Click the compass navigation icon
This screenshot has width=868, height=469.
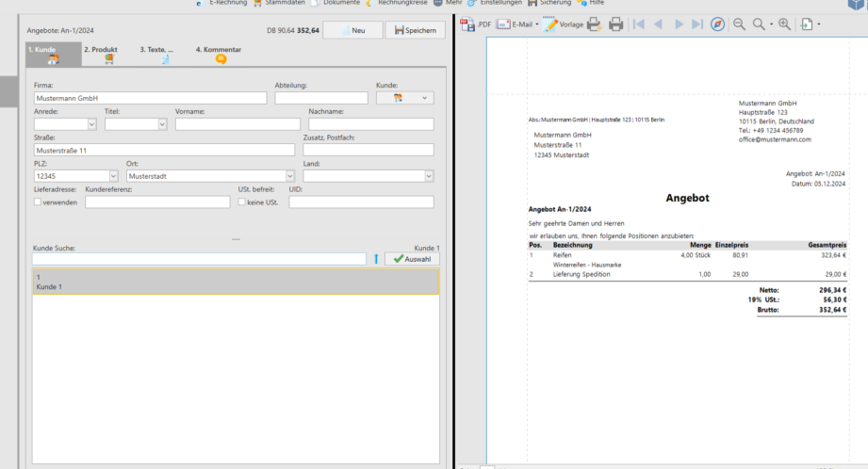point(718,24)
